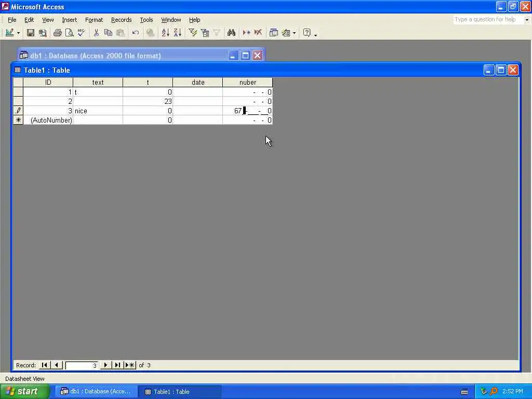Open the View menu
The height and width of the screenshot is (399, 532).
[x=48, y=20]
